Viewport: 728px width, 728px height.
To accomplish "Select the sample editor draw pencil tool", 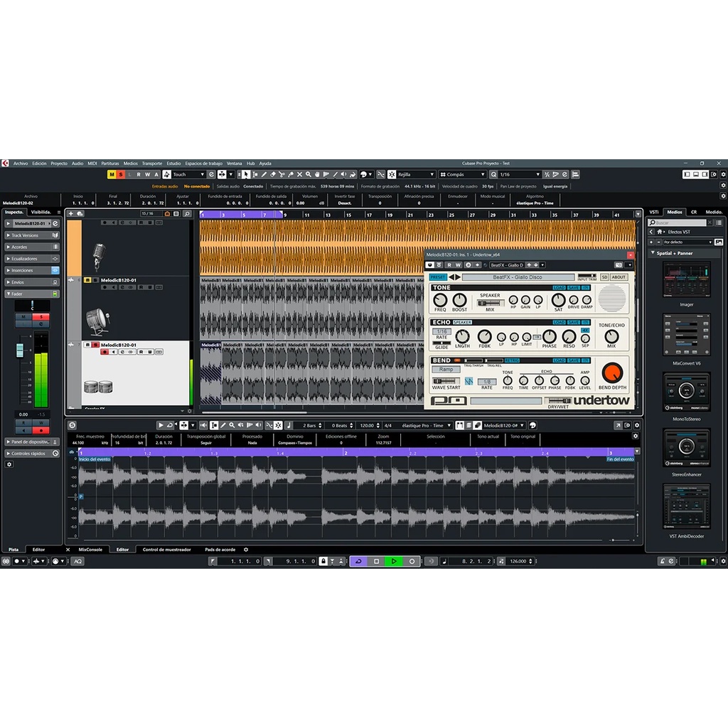I will (223, 425).
